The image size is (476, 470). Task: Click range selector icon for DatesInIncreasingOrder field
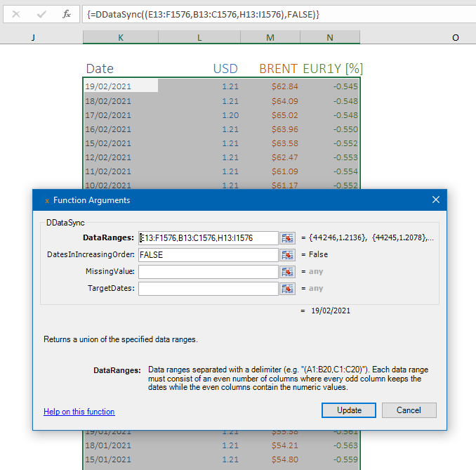click(x=287, y=255)
